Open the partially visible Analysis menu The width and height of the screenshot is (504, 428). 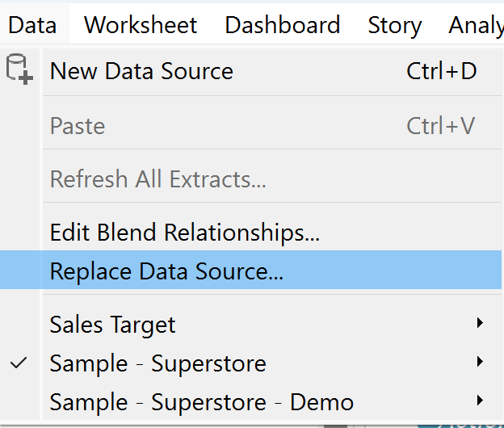[x=477, y=25]
